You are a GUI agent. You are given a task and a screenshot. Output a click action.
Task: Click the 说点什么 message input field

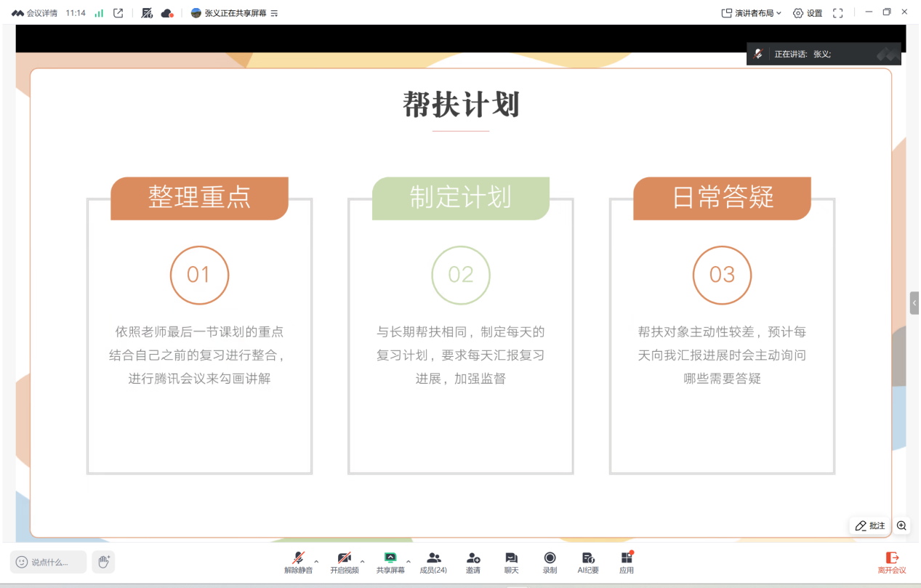click(49, 562)
